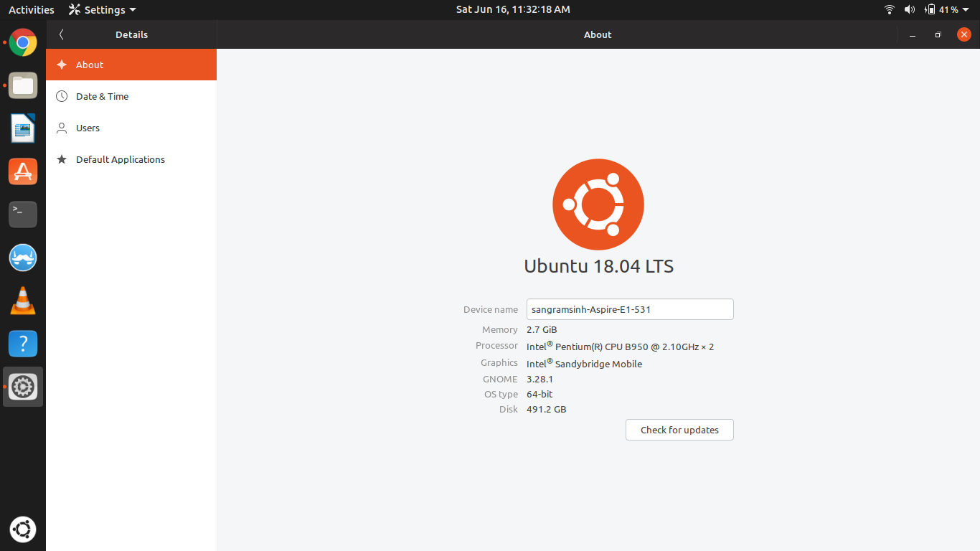Open Ubuntu Software from the dock
This screenshot has height=551, width=980.
pyautogui.click(x=23, y=171)
